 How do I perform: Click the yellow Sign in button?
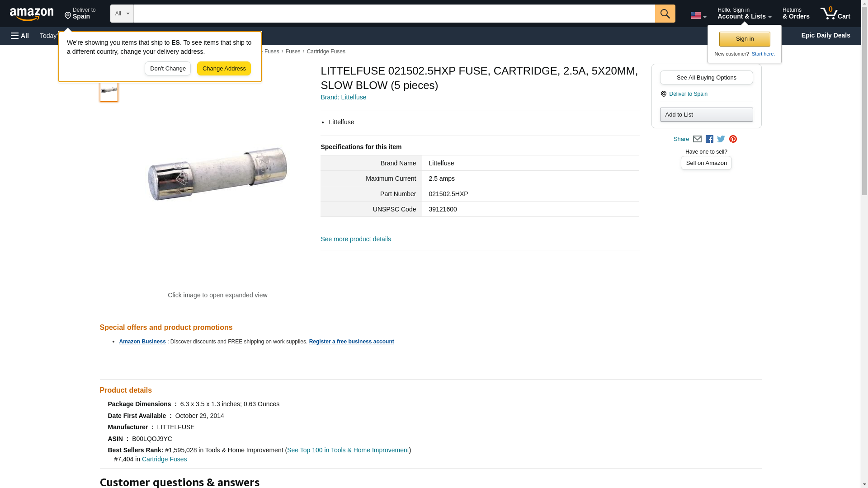745,39
